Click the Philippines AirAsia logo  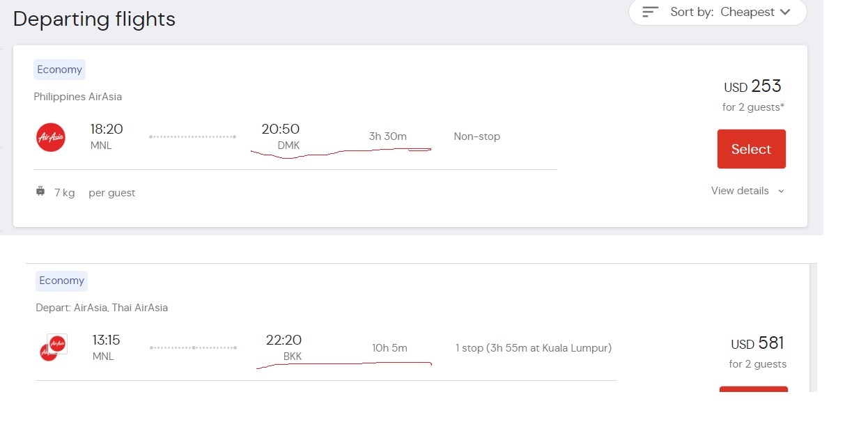51,137
